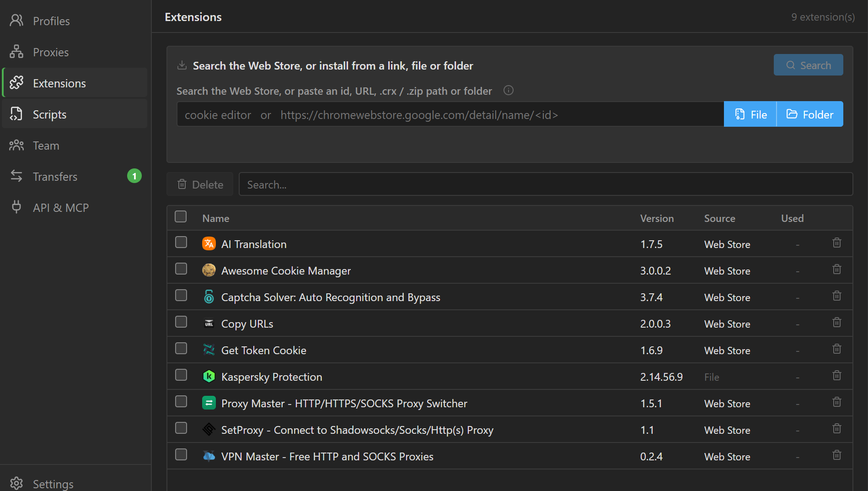Tick the Copy URLs row checkbox
Viewport: 868px width, 491px height.
click(181, 322)
